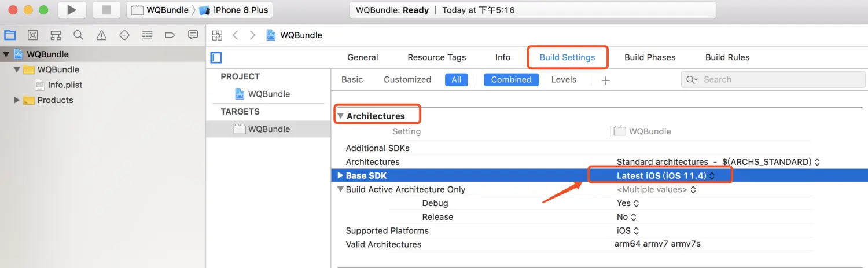Switch to the Levels view mode

pos(564,80)
